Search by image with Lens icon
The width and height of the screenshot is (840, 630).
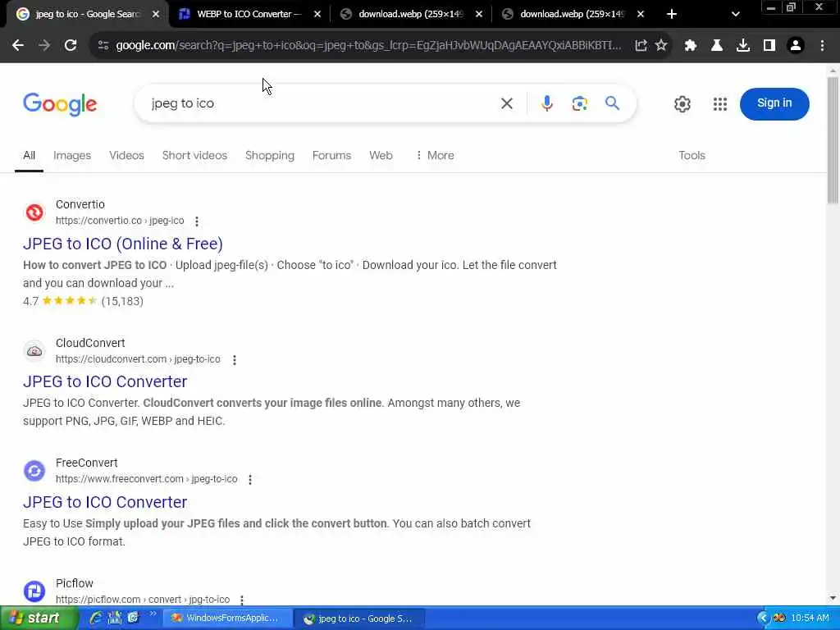(x=580, y=103)
